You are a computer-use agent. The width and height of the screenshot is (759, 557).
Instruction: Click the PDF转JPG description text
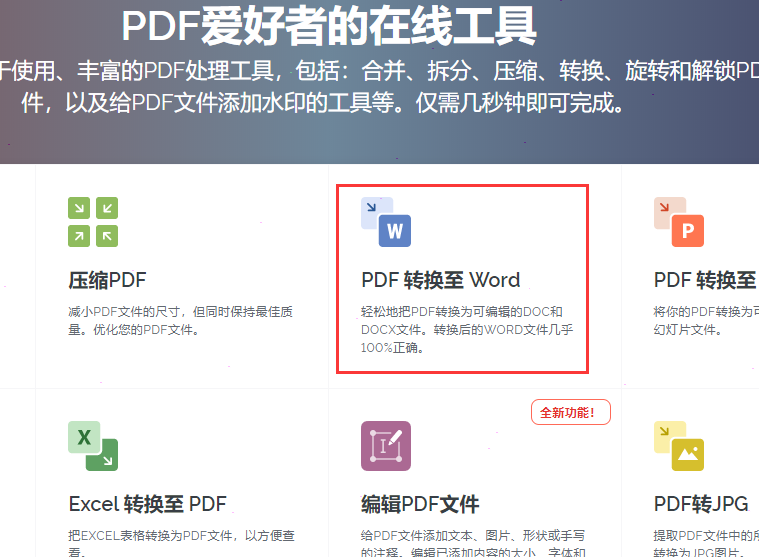(x=705, y=541)
